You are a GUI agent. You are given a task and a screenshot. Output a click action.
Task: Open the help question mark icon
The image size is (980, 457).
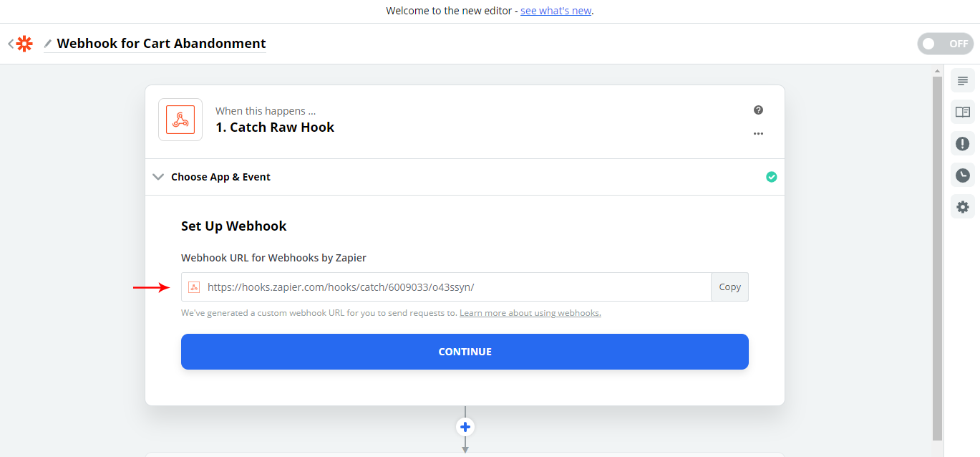coord(758,110)
